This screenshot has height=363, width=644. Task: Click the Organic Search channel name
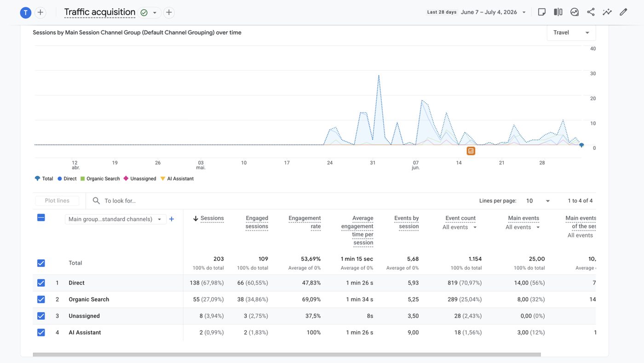89,300
